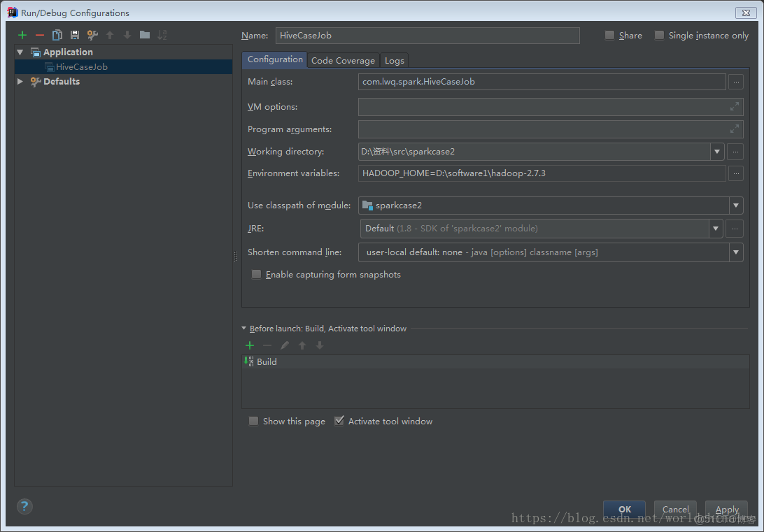The width and height of the screenshot is (764, 532).
Task: Remove the selected configuration with minus icon
Action: pos(39,34)
